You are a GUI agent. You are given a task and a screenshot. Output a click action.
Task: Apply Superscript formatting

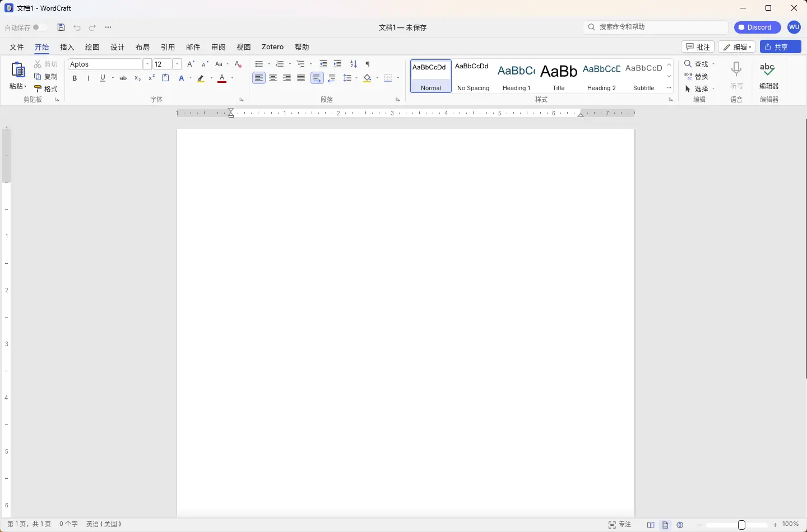click(x=151, y=78)
